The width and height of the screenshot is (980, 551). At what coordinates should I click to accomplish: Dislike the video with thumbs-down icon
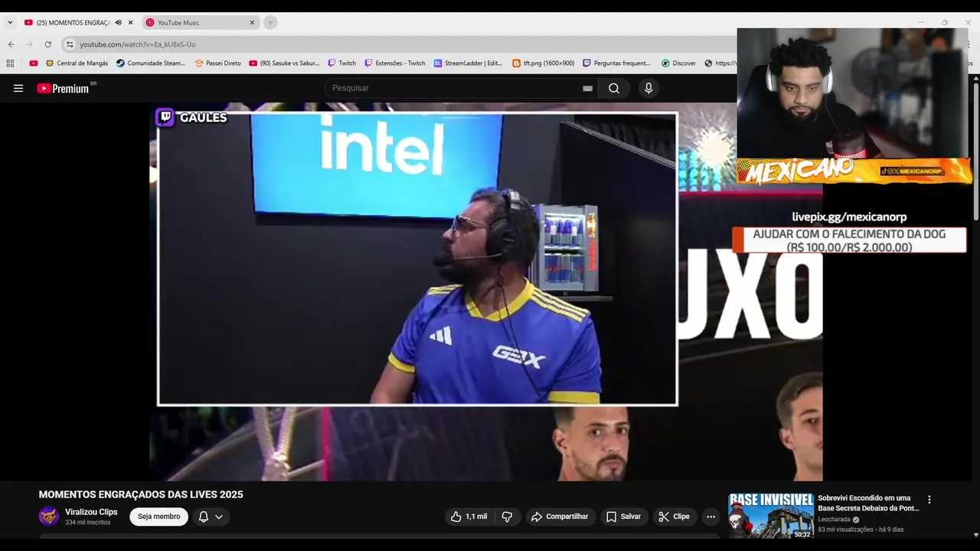coord(507,517)
